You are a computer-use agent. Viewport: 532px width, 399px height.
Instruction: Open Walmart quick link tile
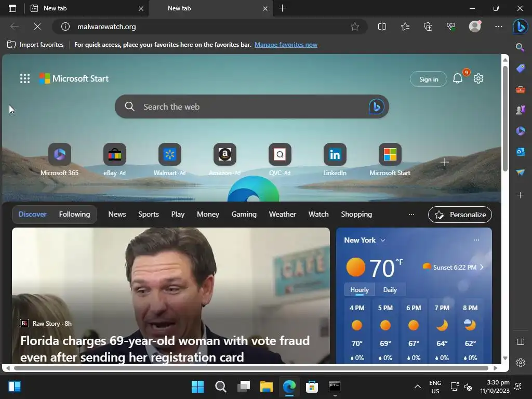click(x=170, y=159)
